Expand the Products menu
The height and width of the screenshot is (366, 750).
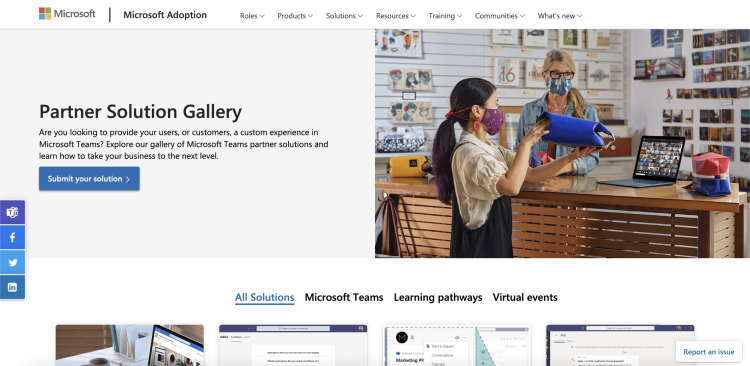295,16
